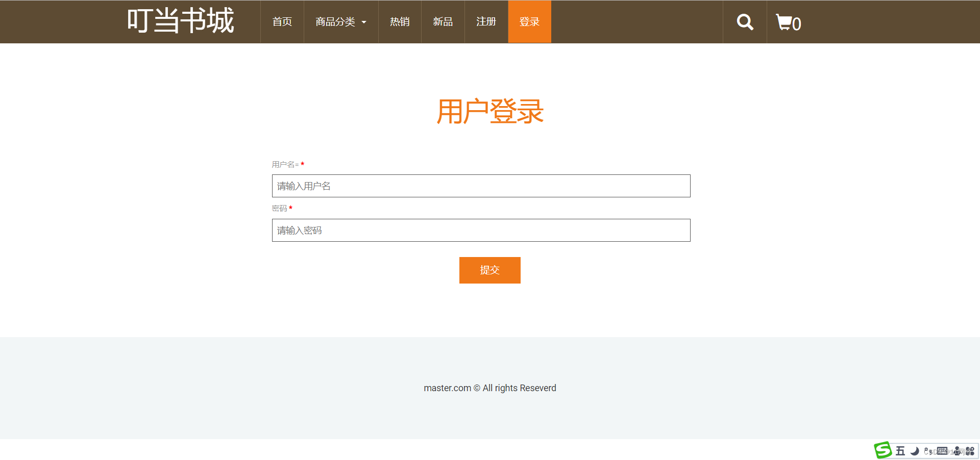Screen dimensions: 980x460
Task: Open the 注册 registration page
Action: (x=485, y=21)
